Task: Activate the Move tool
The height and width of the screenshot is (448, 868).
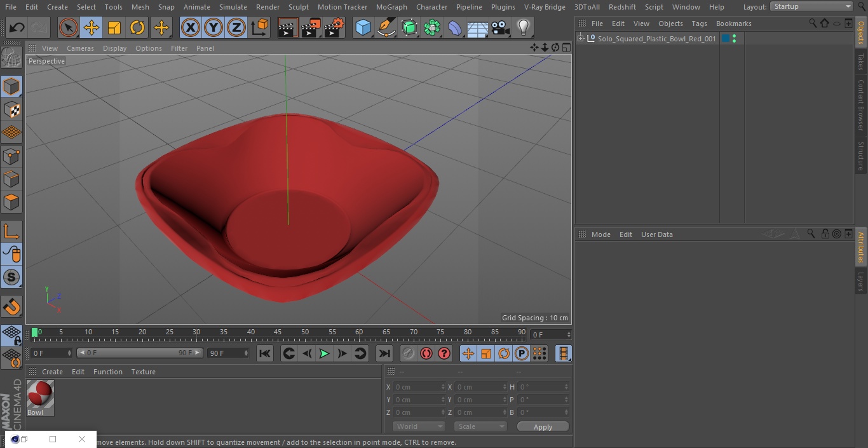Action: coord(92,28)
